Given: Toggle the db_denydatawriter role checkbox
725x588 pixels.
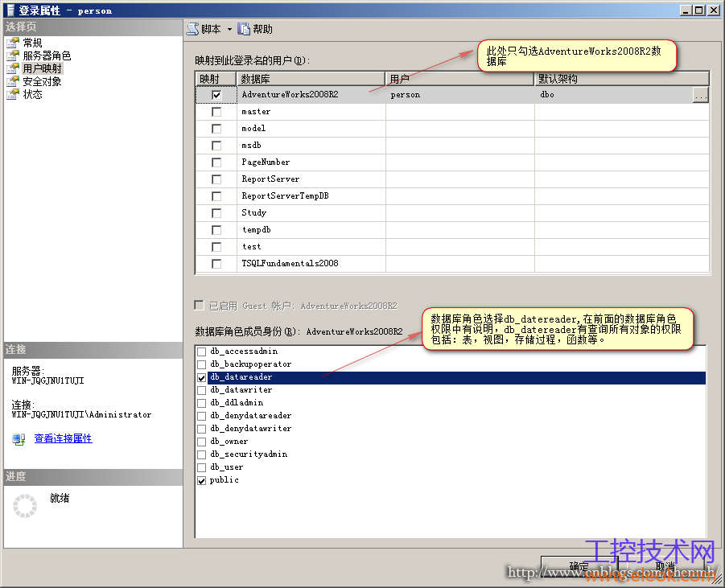Looking at the screenshot, I should click(x=202, y=429).
